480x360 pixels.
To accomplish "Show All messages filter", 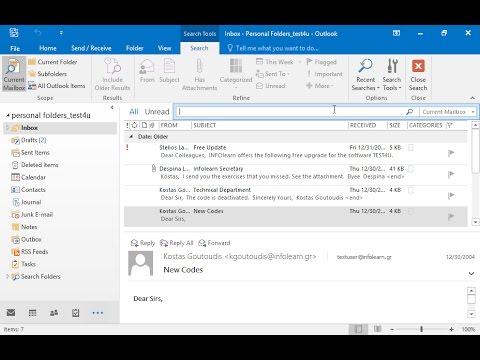I will (134, 112).
